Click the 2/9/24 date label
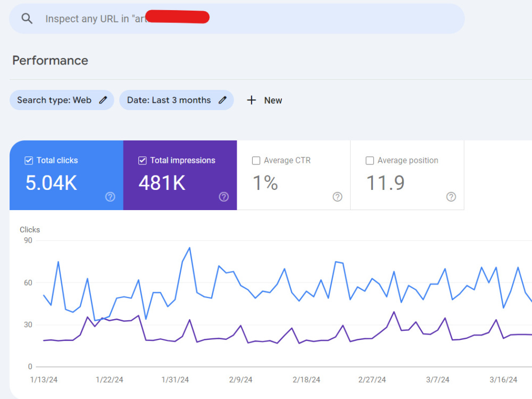 (x=240, y=380)
